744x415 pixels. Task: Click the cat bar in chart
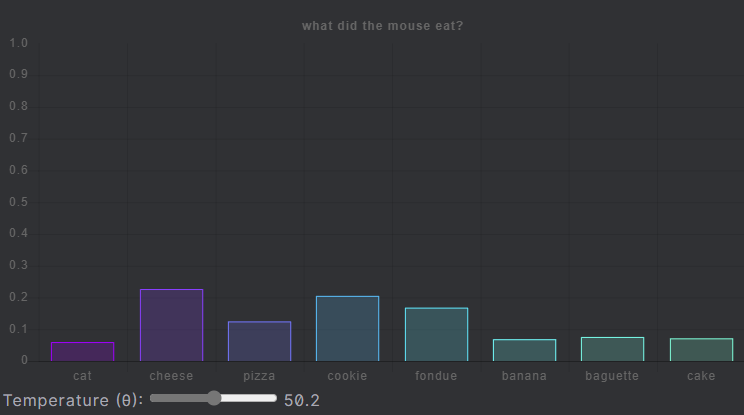click(x=83, y=351)
